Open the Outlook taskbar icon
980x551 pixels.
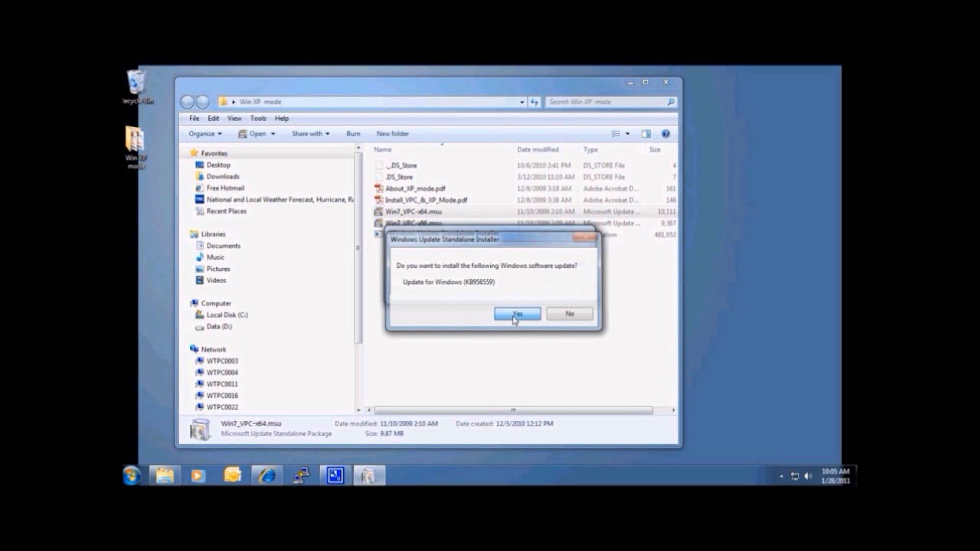(233, 475)
